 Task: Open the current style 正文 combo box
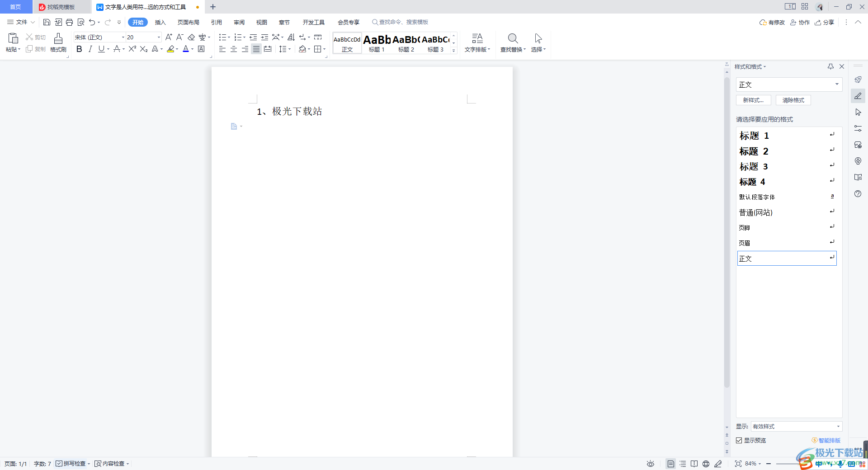tap(789, 85)
